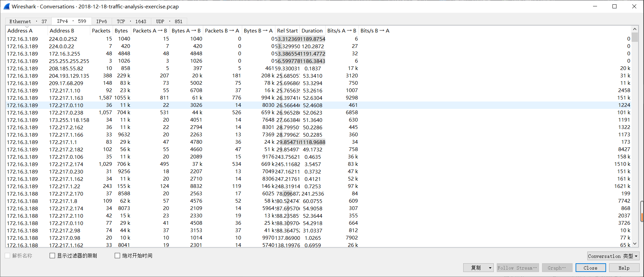This screenshot has width=644, height=277.
Task: Sort by Bits/s A → B column
Action: (x=342, y=30)
